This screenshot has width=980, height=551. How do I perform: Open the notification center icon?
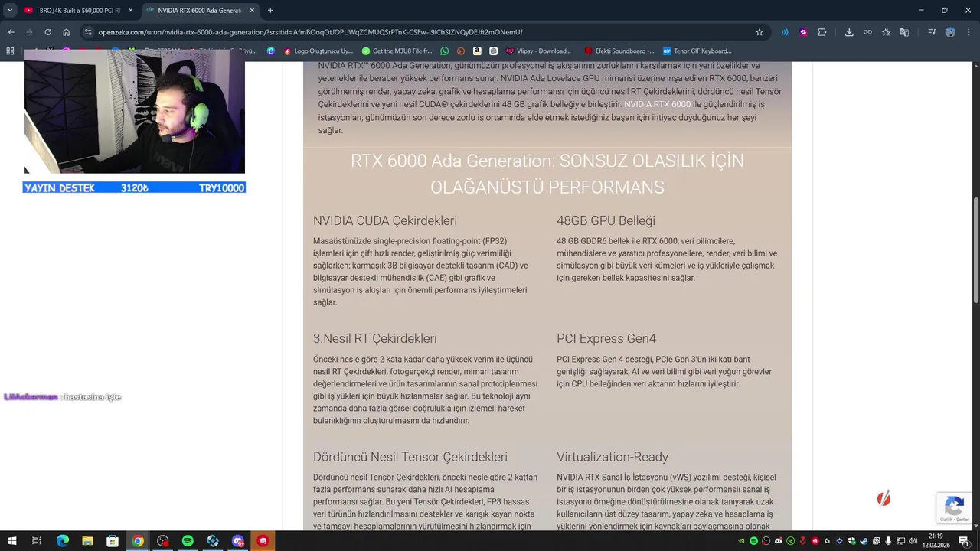(x=964, y=541)
